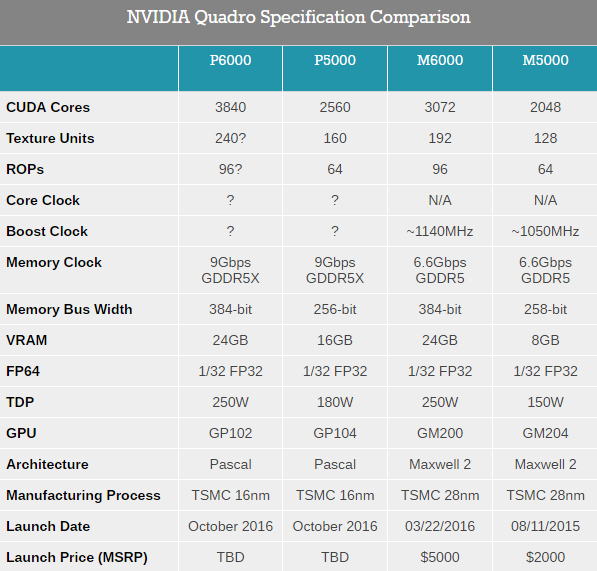Click the 192 texture units cell
The image size is (597, 571).
tap(440, 138)
